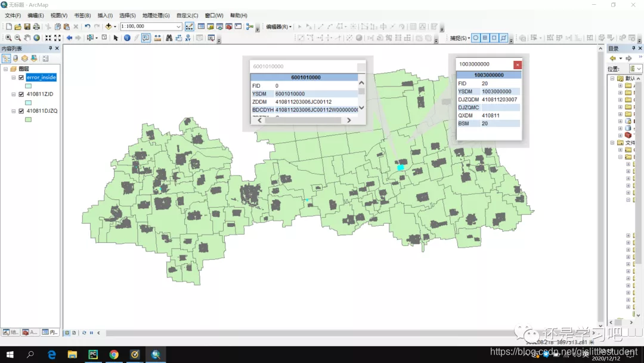Screen dimensions: 644x363
Task: Collapse the 410811ZJD layer node
Action: (14, 94)
